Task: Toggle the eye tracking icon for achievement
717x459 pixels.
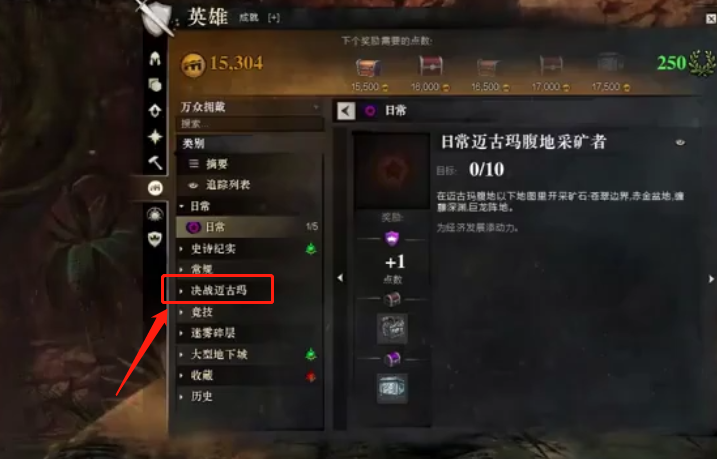Action: (680, 142)
